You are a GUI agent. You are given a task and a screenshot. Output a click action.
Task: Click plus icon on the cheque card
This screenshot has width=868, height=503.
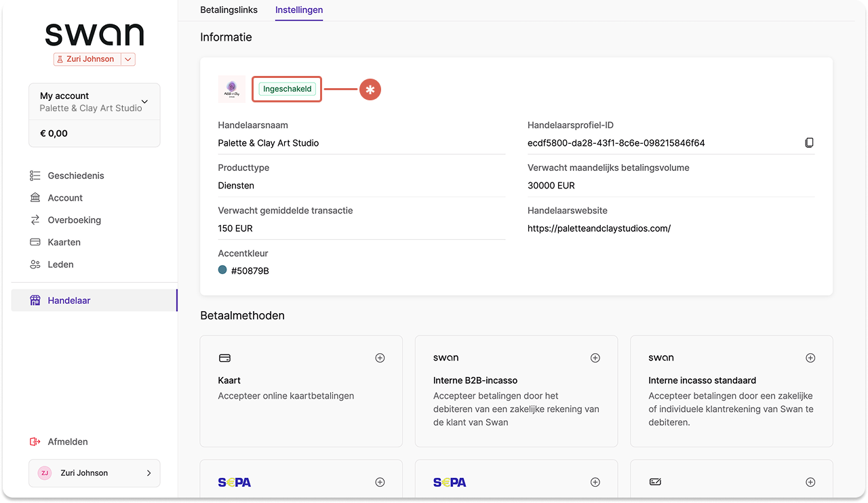(x=810, y=482)
